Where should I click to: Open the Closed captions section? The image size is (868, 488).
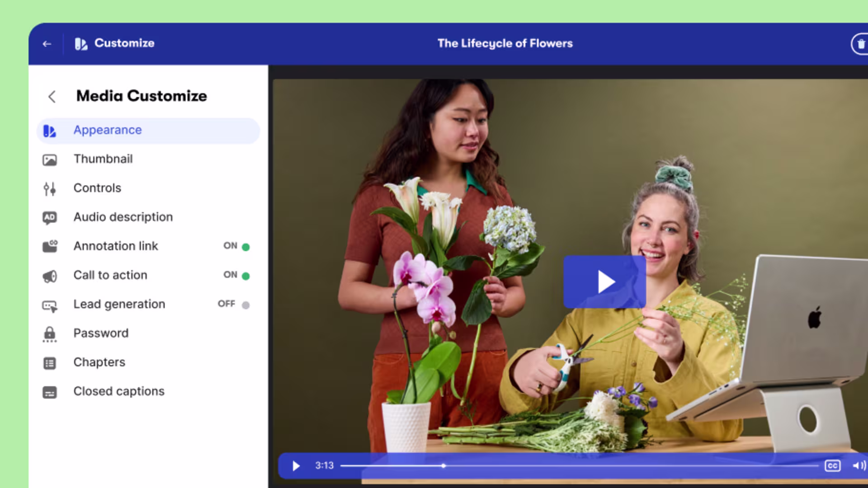119,391
